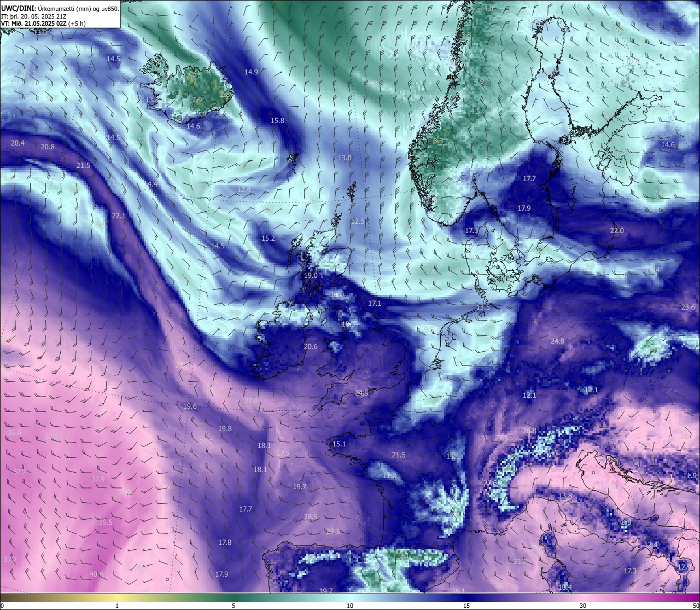Screen dimensions: 700x610
Task: Click the 5 tick on color scale
Action: coord(234,606)
